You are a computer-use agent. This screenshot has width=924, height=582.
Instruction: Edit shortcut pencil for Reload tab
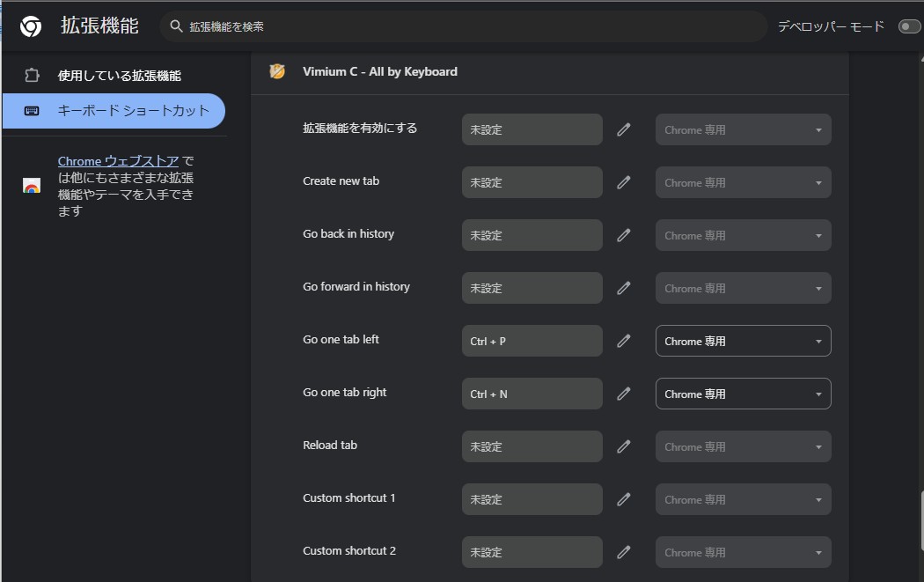(x=623, y=447)
